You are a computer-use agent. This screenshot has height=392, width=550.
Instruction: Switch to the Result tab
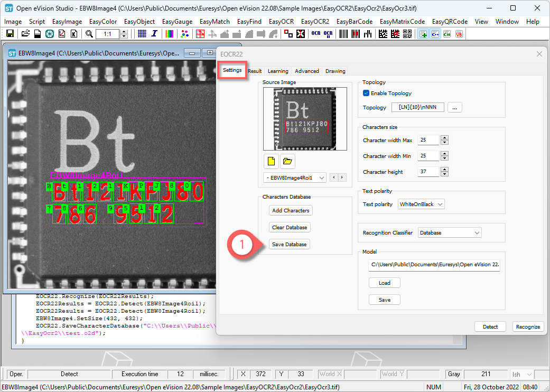(x=255, y=71)
